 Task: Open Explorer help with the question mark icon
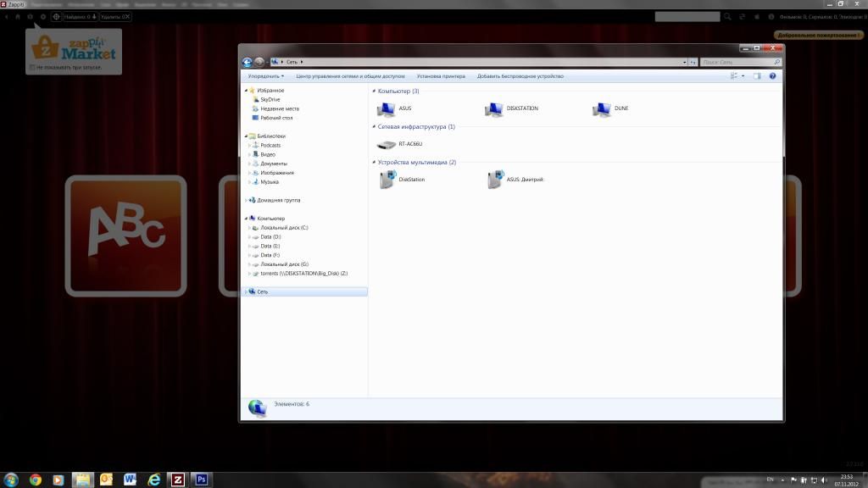pyautogui.click(x=773, y=75)
